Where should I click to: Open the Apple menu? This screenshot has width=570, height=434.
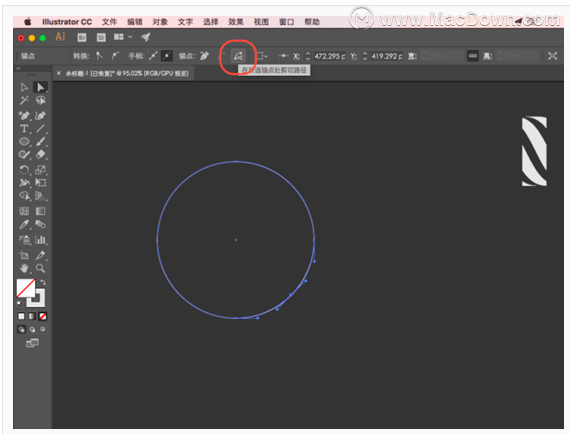(28, 22)
